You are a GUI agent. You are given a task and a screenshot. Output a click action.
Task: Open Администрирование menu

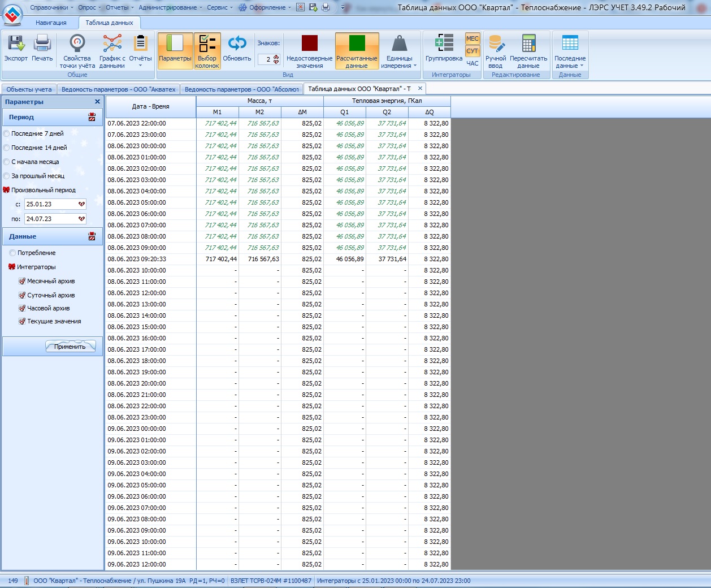click(x=170, y=7)
